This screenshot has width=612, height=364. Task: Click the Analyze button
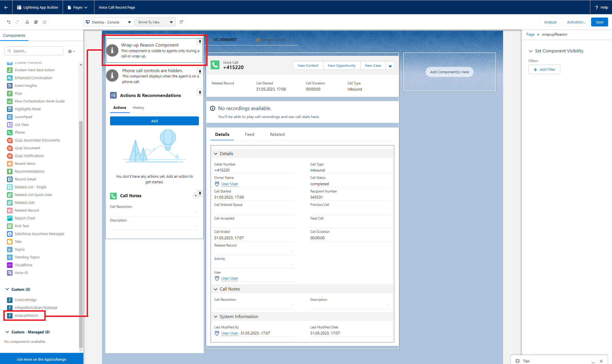(x=550, y=22)
